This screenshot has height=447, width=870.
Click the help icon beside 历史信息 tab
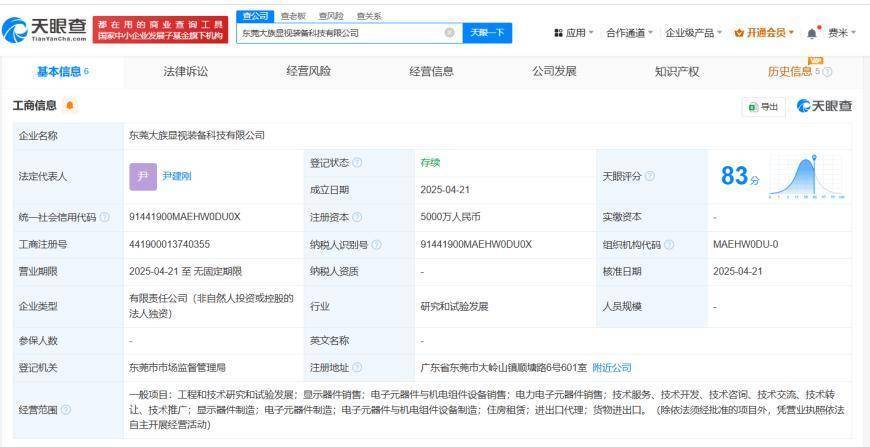click(827, 72)
